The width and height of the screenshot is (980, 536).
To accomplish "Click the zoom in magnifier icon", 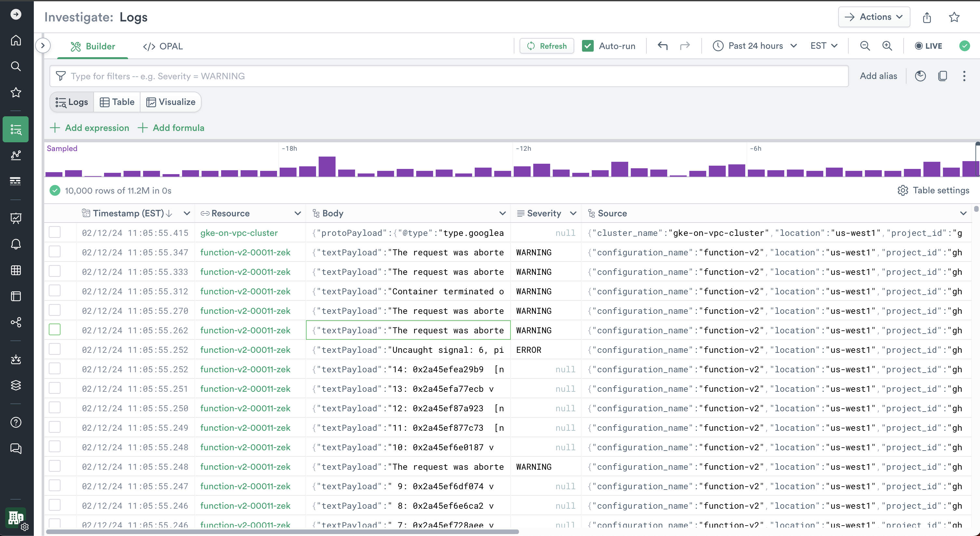I will [887, 46].
